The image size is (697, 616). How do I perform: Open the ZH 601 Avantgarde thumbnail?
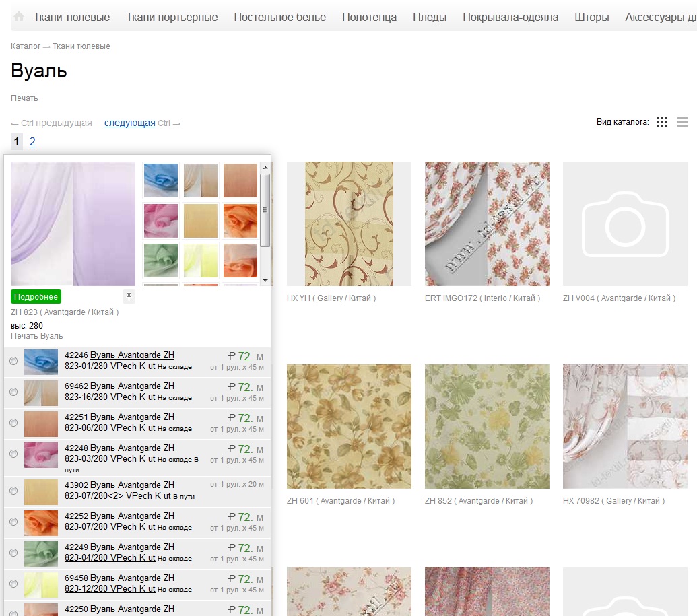click(x=349, y=426)
